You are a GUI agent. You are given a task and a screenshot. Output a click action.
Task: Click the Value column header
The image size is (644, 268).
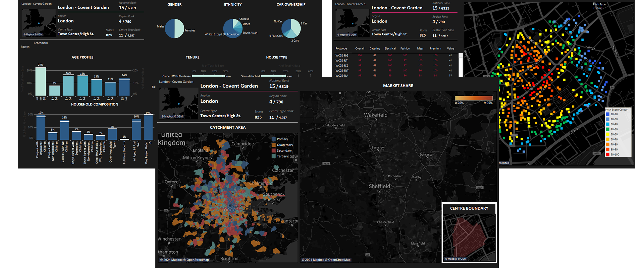pyautogui.click(x=450, y=49)
